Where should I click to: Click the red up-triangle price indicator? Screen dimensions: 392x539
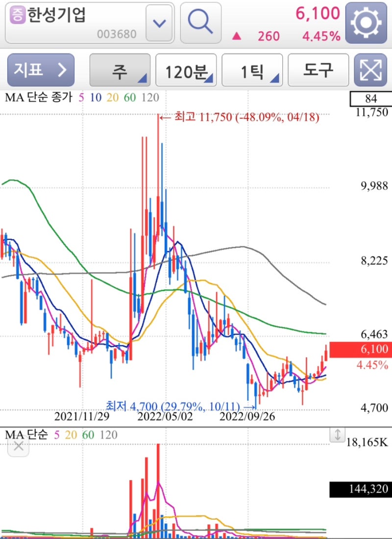coord(236,36)
